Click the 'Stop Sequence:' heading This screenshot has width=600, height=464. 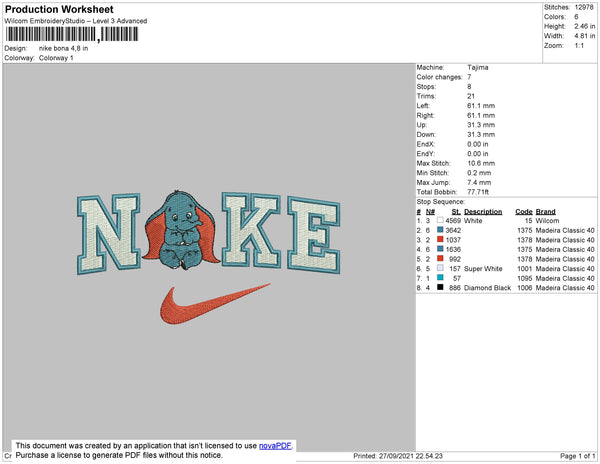440,202
